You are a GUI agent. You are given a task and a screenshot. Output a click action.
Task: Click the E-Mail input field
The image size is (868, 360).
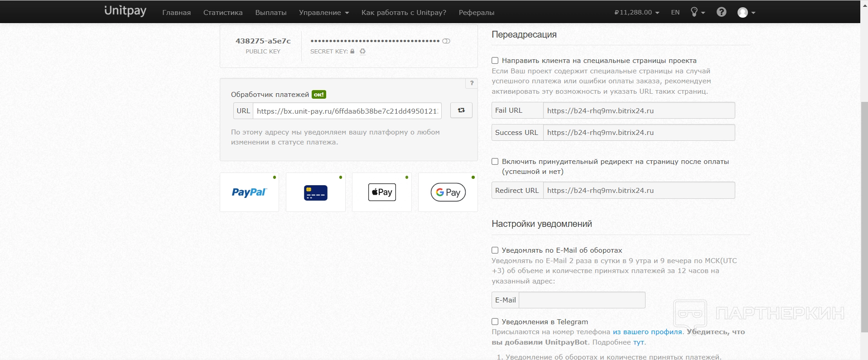(582, 300)
